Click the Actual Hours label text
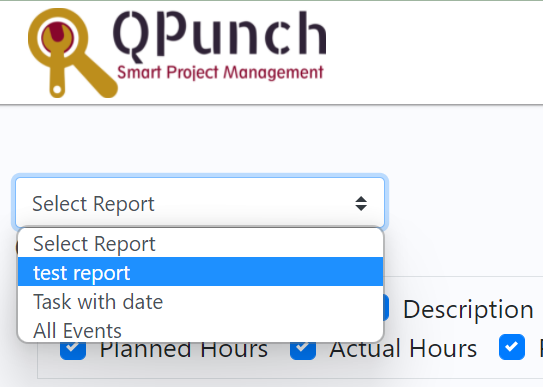Viewport: 543px width, 387px height. tap(403, 349)
